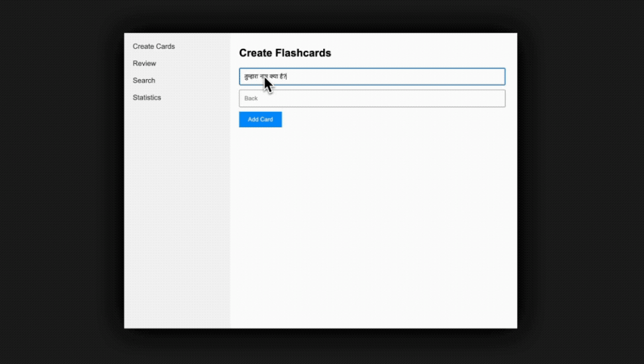
Task: Select Statistics in the sidebar
Action: coord(147,98)
